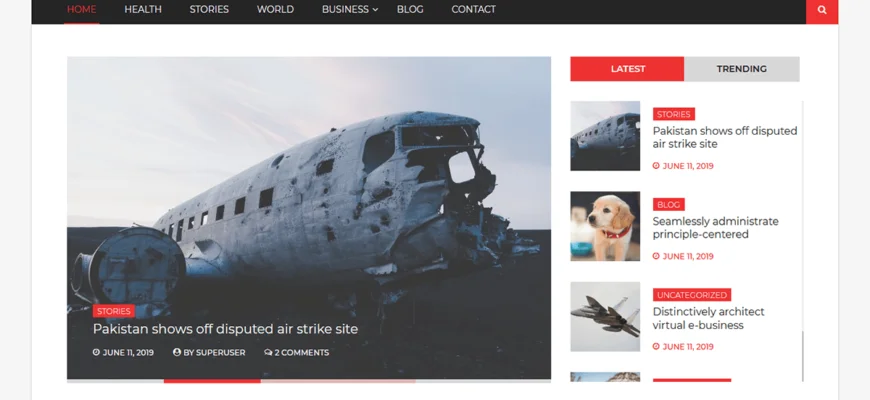This screenshot has height=400, width=870.
Task: Open the Blog menu link
Action: tap(410, 10)
